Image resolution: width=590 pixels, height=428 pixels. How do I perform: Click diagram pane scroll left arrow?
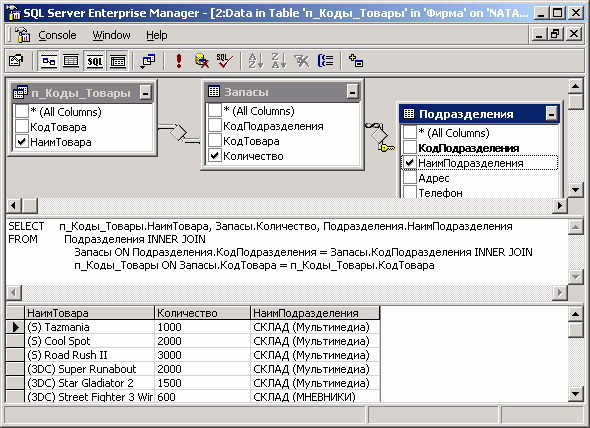coord(14,206)
